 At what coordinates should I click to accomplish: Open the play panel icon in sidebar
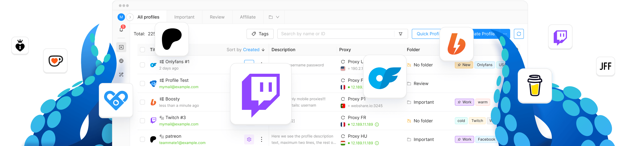click(121, 47)
